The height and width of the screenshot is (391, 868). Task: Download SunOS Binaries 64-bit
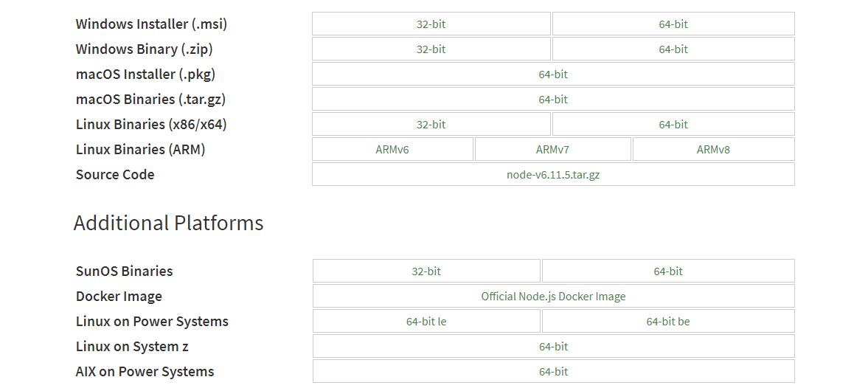point(668,271)
